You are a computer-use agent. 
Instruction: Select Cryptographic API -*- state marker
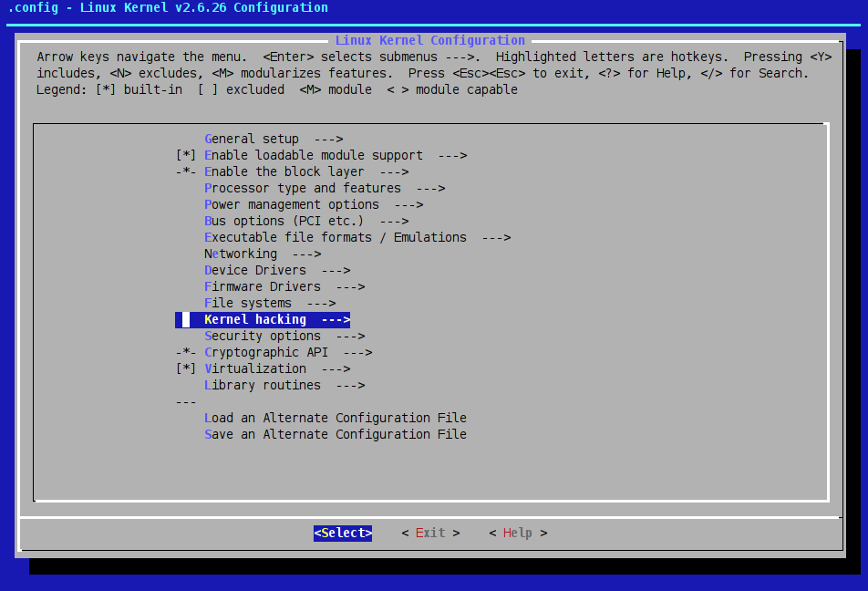pos(186,353)
